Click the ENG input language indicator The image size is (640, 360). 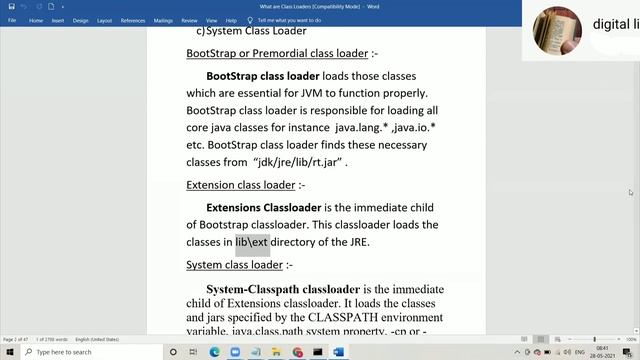[x=580, y=352]
